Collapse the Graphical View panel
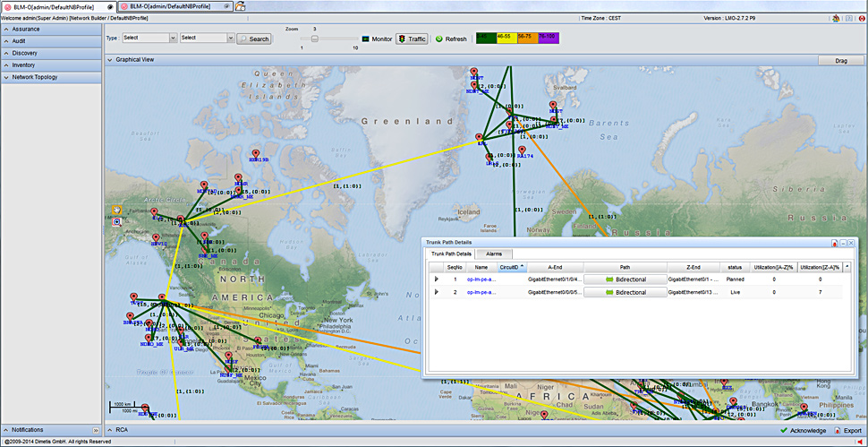This screenshot has height=447, width=868. pos(109,60)
